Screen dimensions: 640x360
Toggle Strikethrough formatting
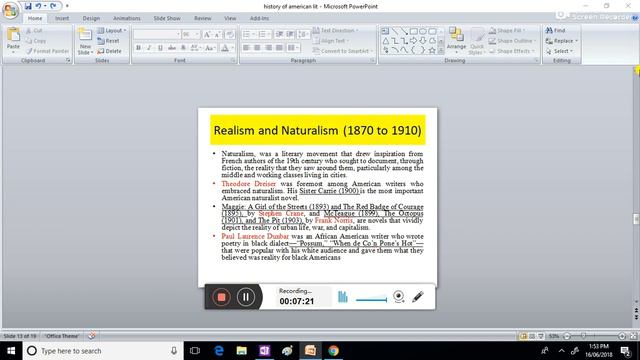tap(172, 48)
